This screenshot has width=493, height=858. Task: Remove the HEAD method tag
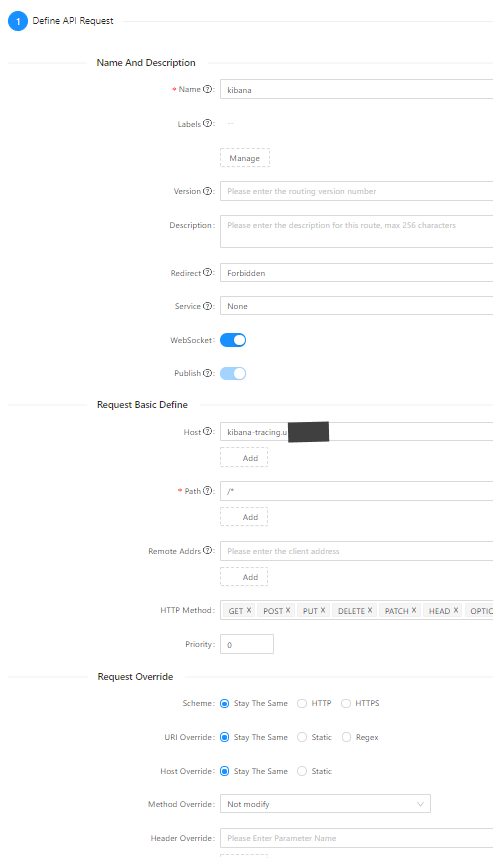pyautogui.click(x=455, y=610)
